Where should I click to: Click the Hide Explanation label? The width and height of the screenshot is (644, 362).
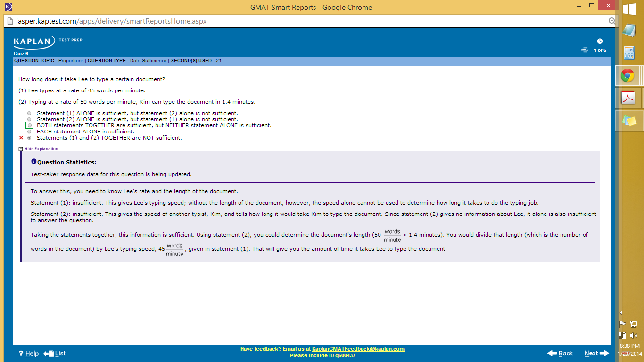coord(41,148)
